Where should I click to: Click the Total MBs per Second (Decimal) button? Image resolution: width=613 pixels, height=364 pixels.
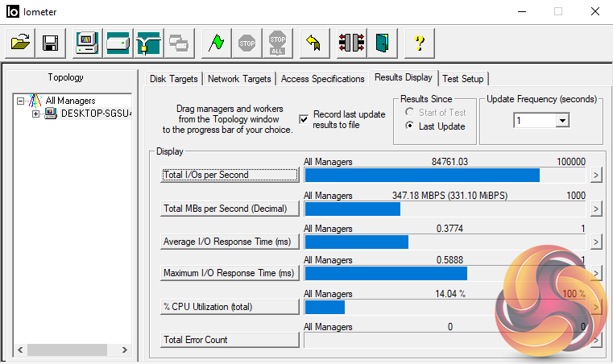point(230,209)
